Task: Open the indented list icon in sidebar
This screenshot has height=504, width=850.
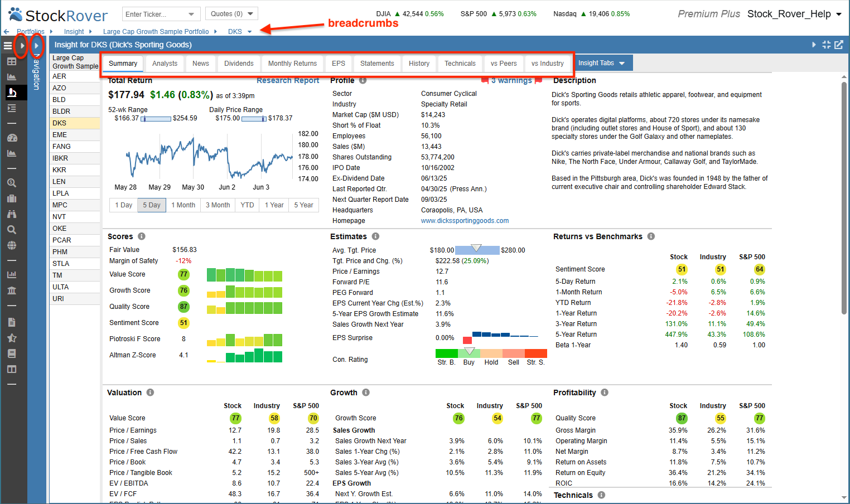Action: pyautogui.click(x=11, y=108)
